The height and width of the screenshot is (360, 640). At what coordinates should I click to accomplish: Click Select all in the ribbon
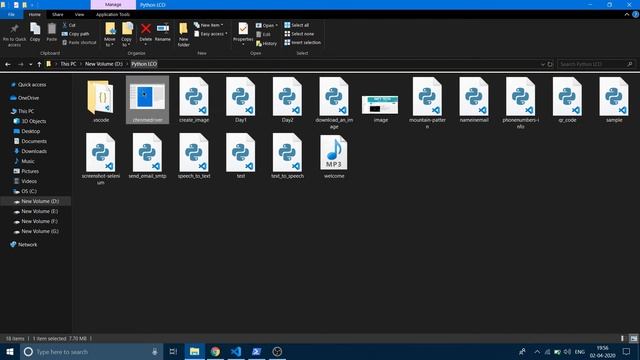(x=297, y=25)
